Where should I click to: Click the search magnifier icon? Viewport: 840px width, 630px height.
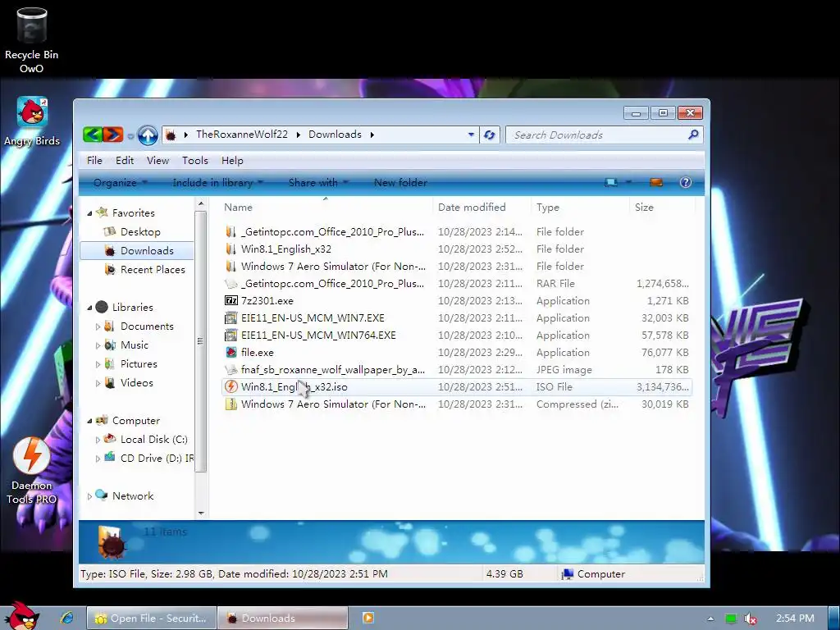click(693, 135)
